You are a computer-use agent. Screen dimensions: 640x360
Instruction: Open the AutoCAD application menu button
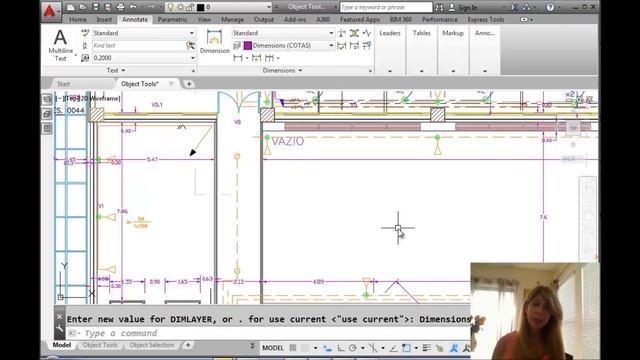(50, 11)
